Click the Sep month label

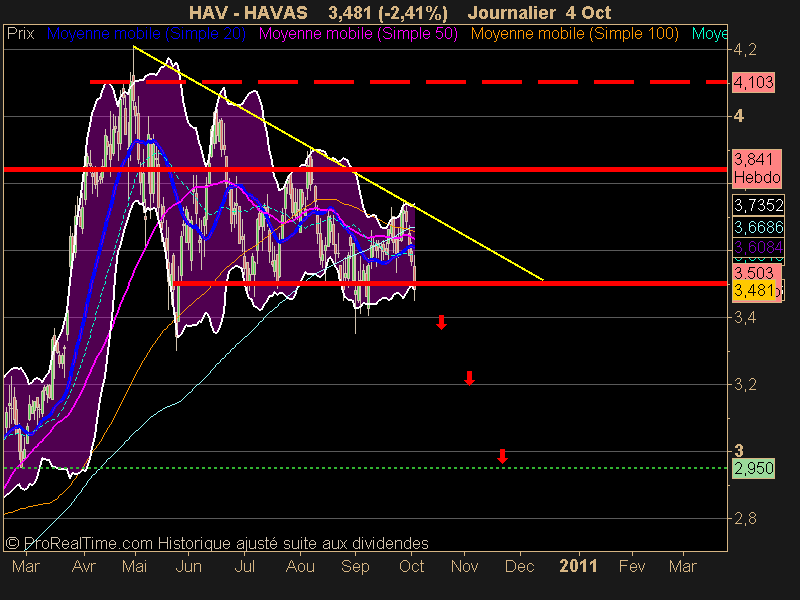[355, 566]
